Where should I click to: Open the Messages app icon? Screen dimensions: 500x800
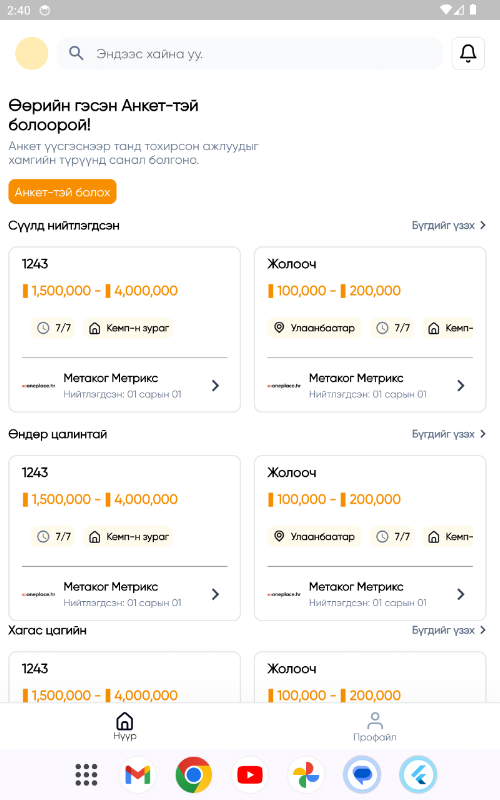pyautogui.click(x=362, y=775)
